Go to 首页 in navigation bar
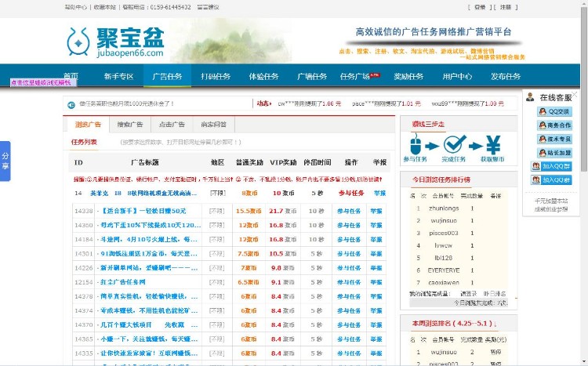Viewport: 588px width, 366px height. click(71, 76)
